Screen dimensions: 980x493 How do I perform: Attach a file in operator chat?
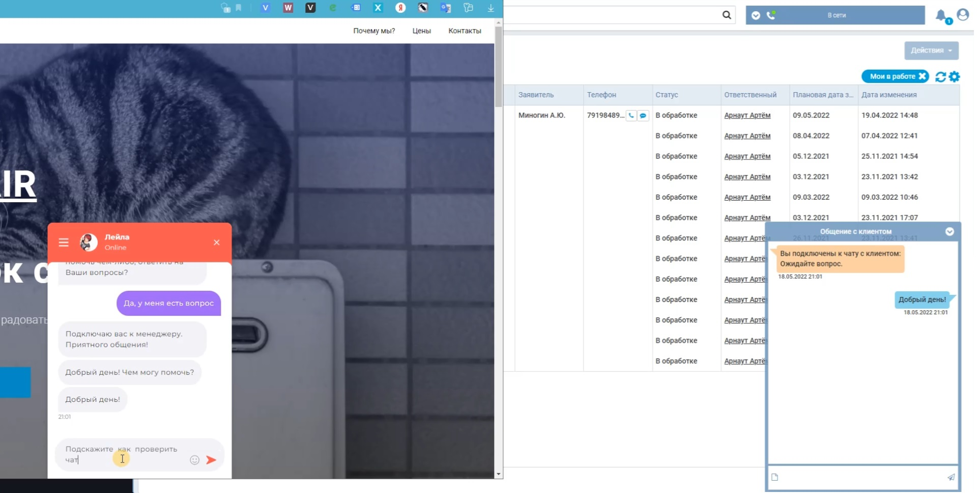pyautogui.click(x=775, y=477)
